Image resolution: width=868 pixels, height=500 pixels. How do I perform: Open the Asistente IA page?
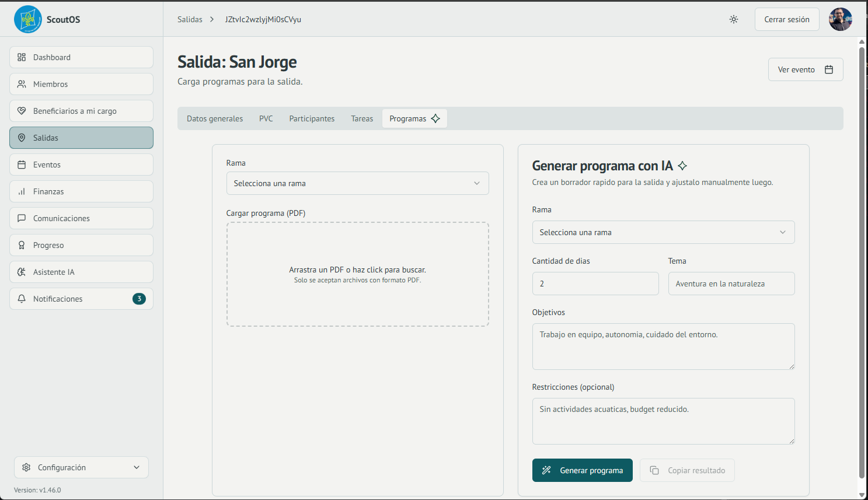[x=81, y=272]
